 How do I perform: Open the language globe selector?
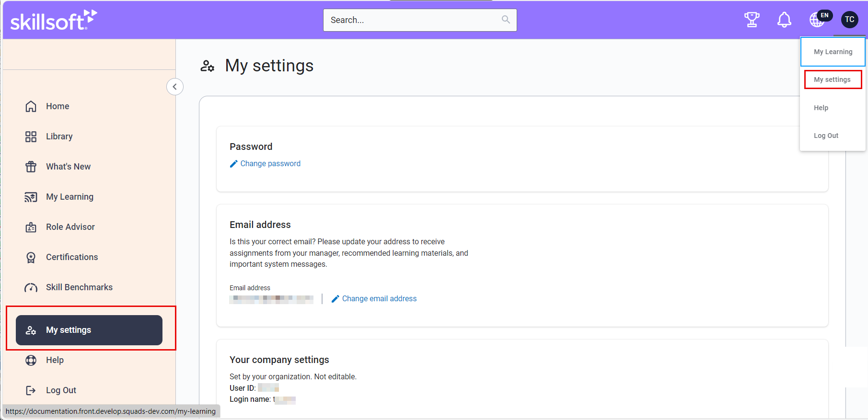coord(818,20)
